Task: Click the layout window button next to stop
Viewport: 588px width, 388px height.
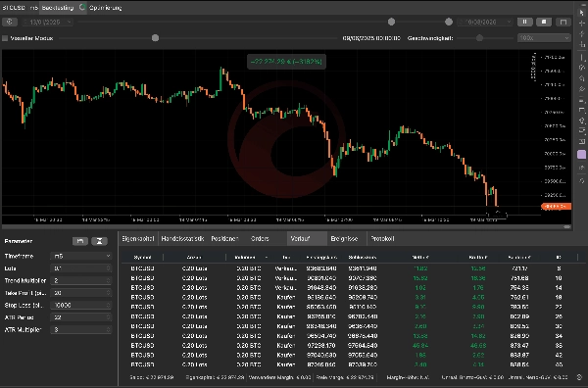Action: [x=563, y=22]
